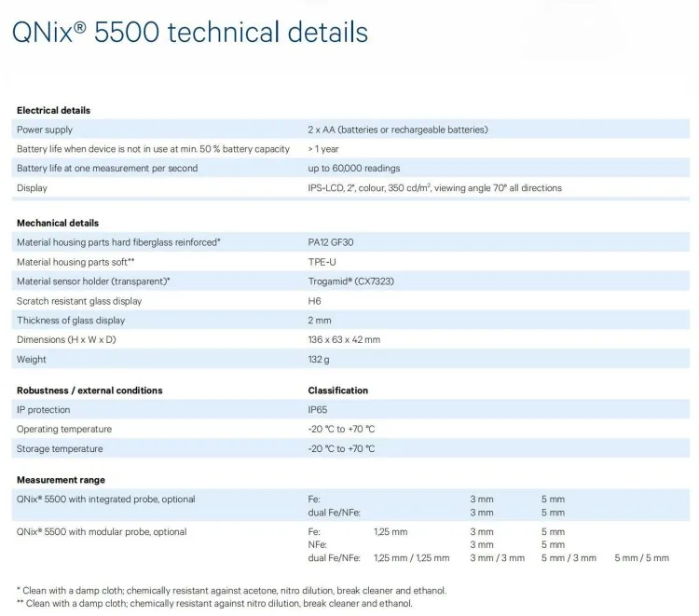Click the 'IPS-LCD, 2", colour, 350 cd/m²' value
Image resolution: width=699 pixels, height=616 pixels.
pyautogui.click(x=434, y=187)
